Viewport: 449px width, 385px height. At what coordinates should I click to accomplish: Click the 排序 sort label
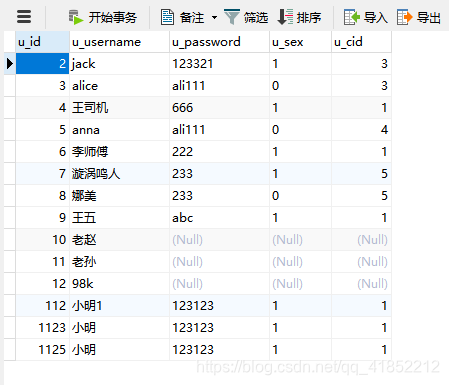309,17
